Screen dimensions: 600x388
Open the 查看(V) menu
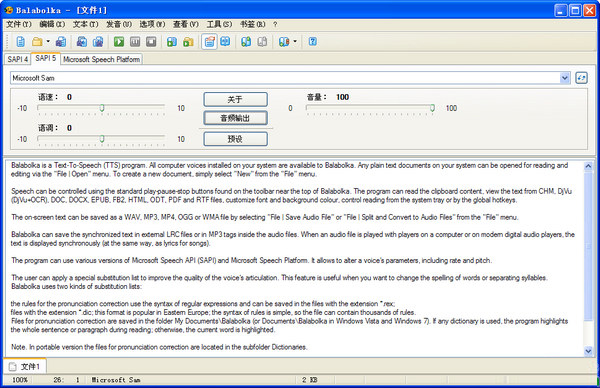point(186,24)
